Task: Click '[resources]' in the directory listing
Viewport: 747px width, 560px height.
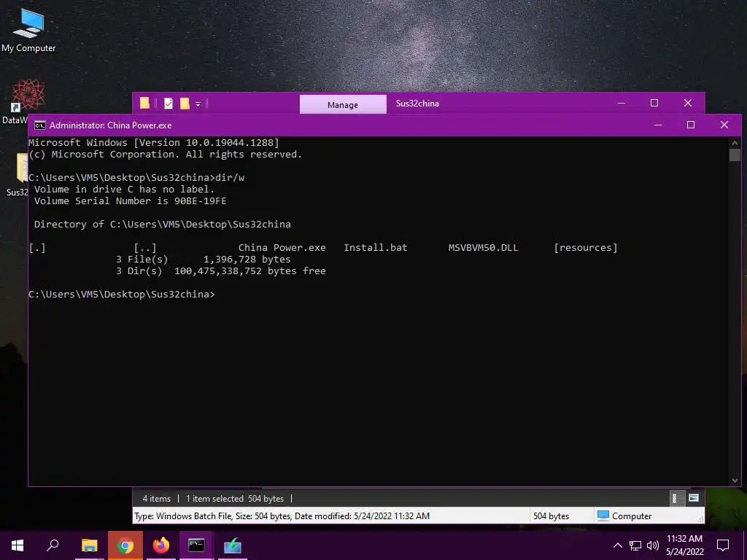Action: [586, 248]
